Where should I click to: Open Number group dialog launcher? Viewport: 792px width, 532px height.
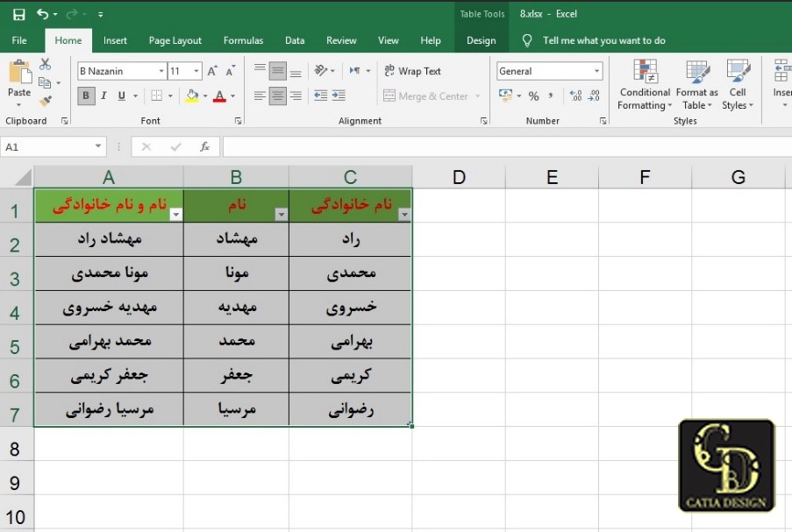coord(603,121)
